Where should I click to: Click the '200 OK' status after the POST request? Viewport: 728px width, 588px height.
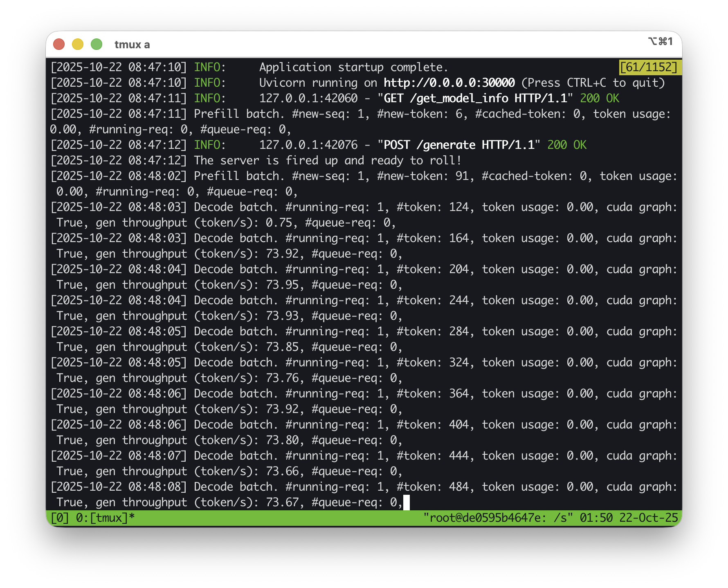coord(567,145)
